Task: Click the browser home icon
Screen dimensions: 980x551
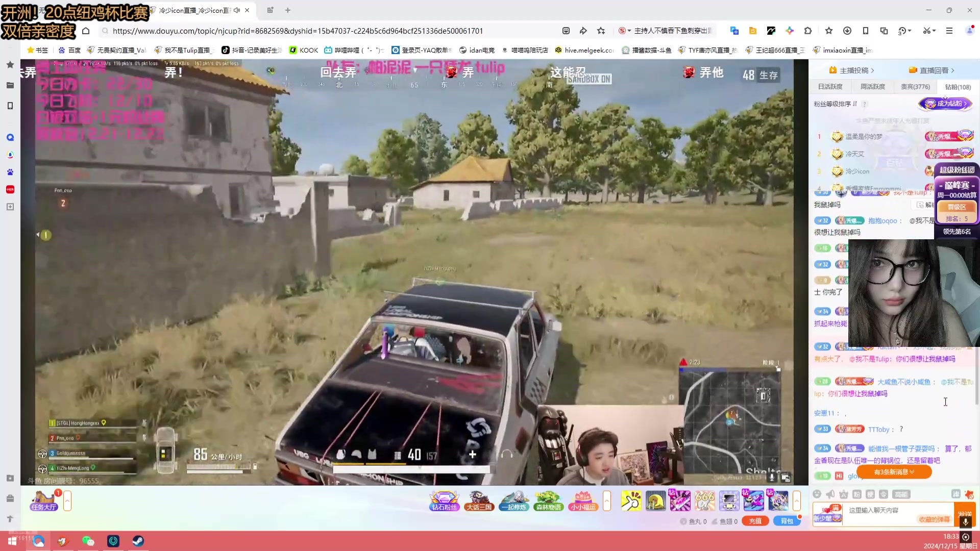Action: [x=86, y=31]
